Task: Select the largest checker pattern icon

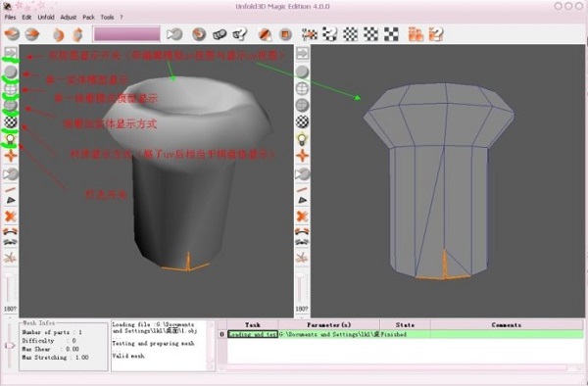Action: 391,34
